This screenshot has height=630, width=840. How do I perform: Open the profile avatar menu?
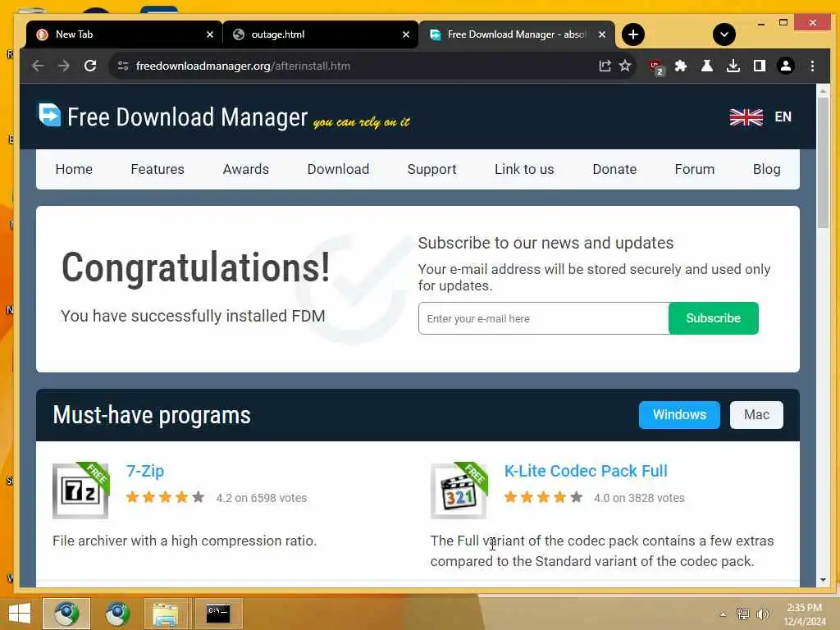click(x=786, y=66)
